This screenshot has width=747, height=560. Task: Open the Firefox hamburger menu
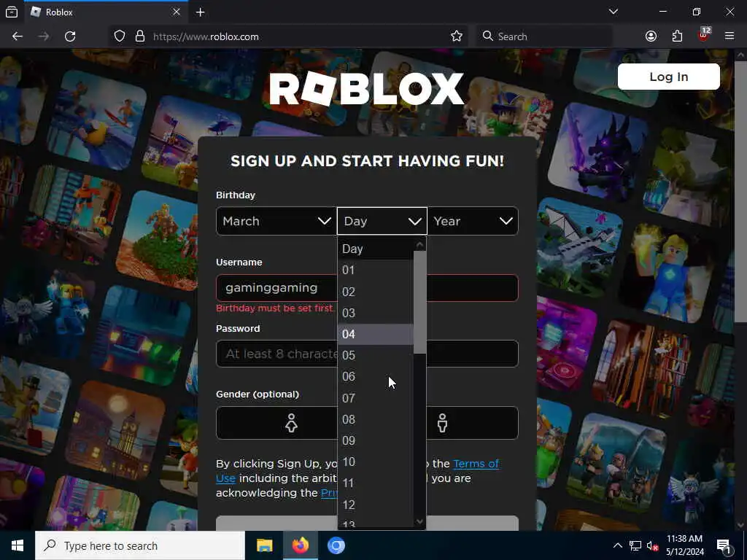[x=729, y=36]
